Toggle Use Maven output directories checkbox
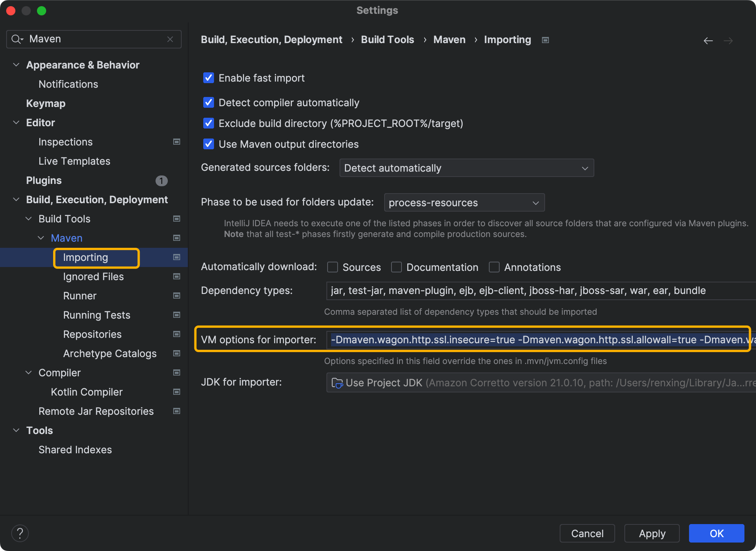 [x=209, y=144]
